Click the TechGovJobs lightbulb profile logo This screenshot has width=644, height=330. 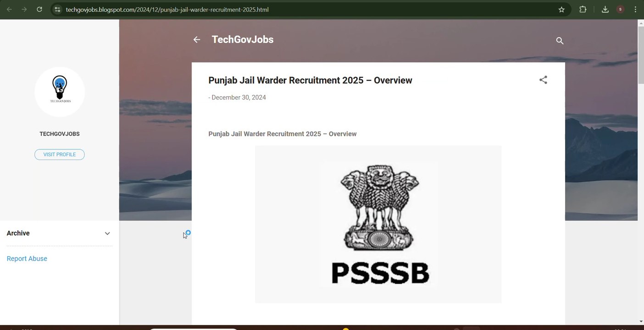[60, 92]
